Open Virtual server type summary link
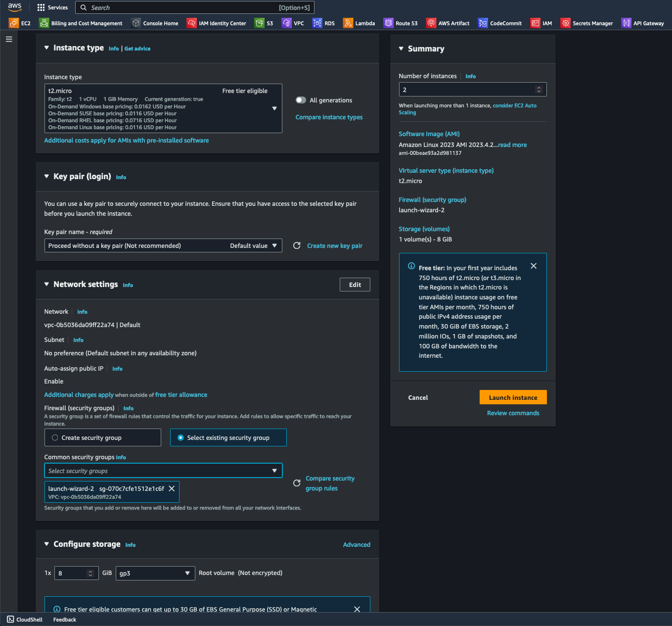 (446, 171)
